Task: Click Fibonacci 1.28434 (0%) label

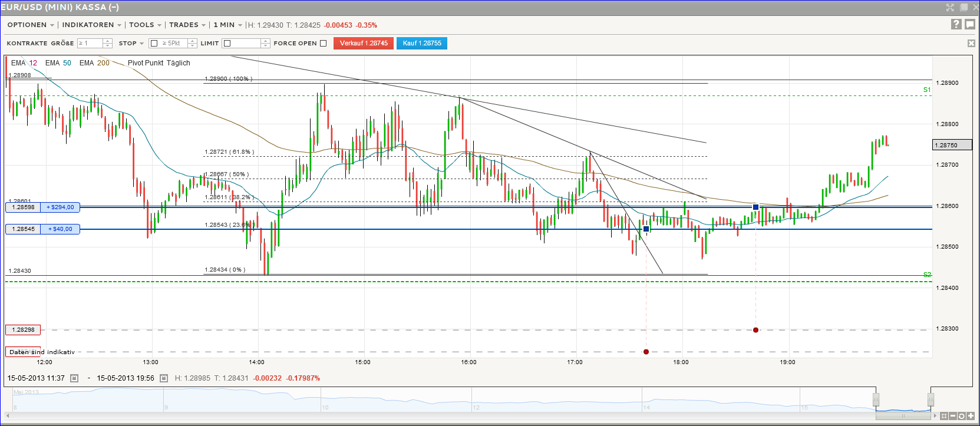Action: click(x=225, y=270)
